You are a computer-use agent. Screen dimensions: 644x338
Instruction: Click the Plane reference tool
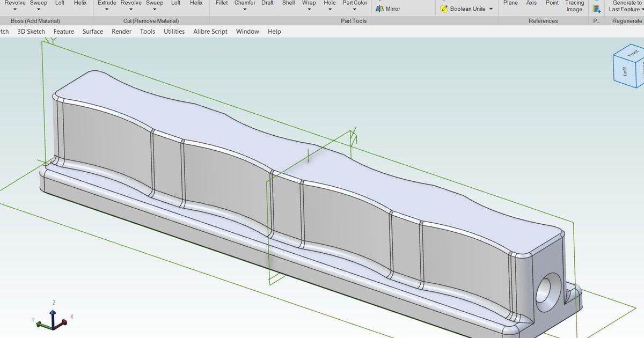coord(510,3)
